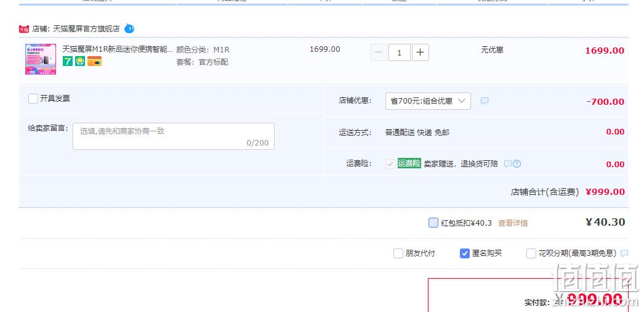This screenshot has width=644, height=312.
Task: Decrease quantity with the minus button
Action: (x=379, y=52)
